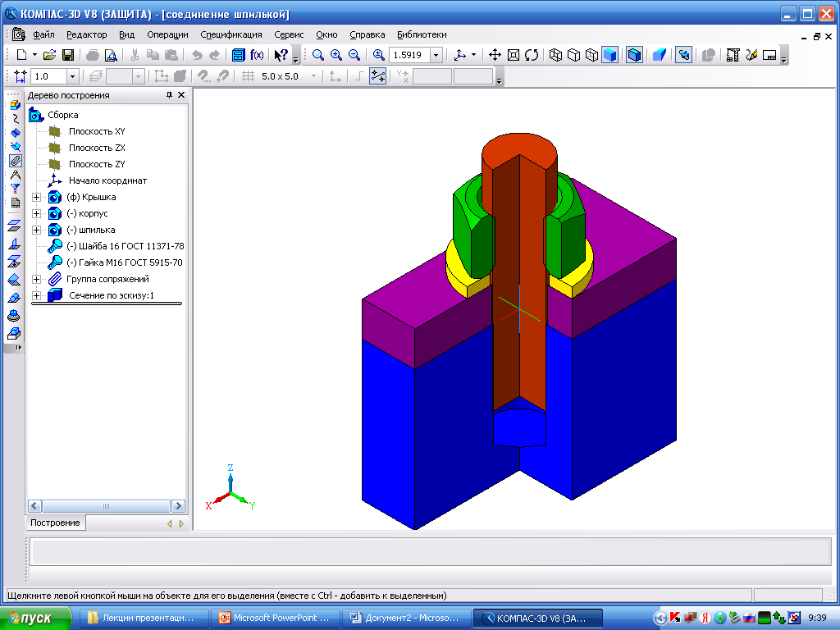Open the Библиотеки menu
This screenshot has width=840, height=630.
click(x=422, y=34)
